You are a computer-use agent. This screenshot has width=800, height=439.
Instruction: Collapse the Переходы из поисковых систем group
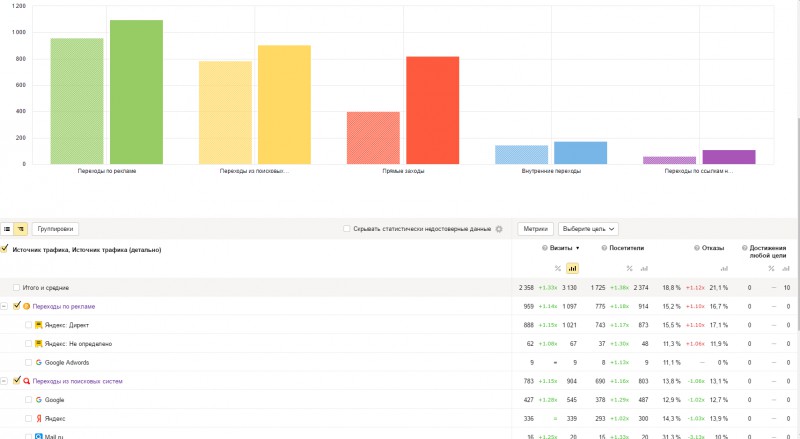(x=4, y=381)
